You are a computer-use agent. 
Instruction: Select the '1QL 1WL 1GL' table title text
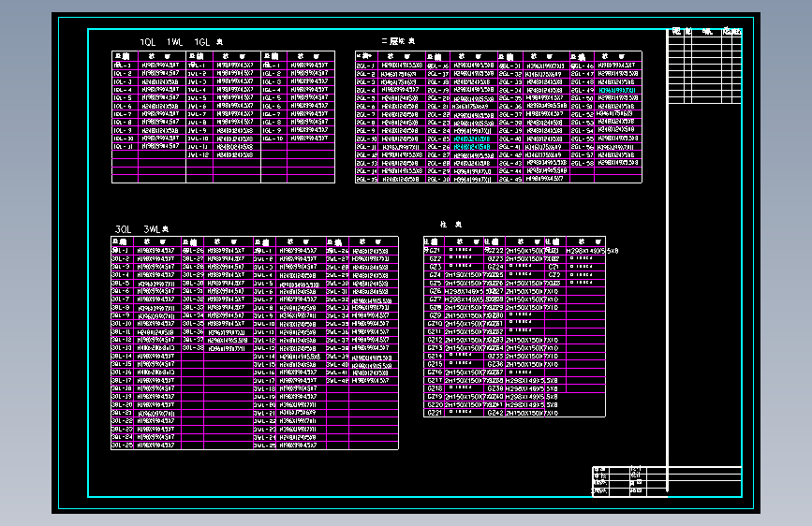tap(182, 42)
